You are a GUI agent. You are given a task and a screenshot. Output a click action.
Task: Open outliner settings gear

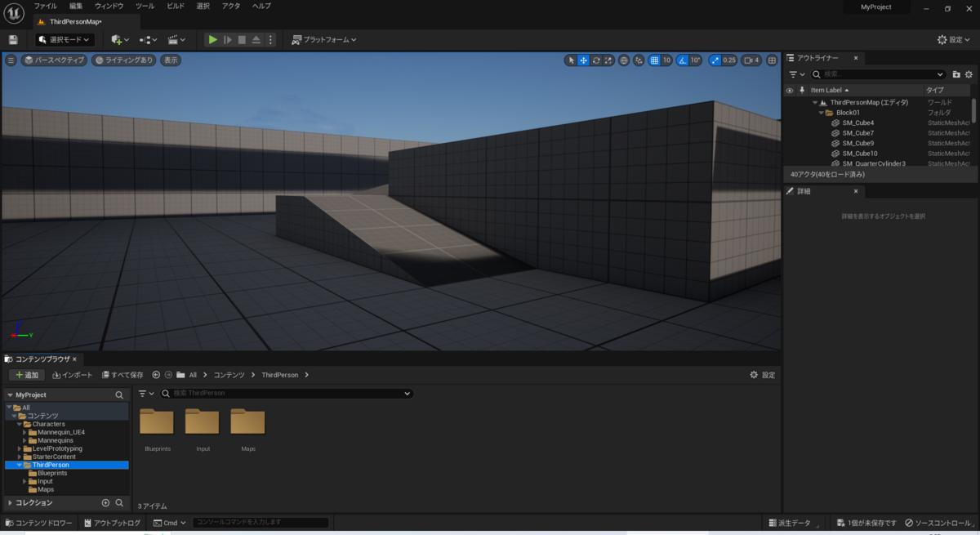point(969,74)
